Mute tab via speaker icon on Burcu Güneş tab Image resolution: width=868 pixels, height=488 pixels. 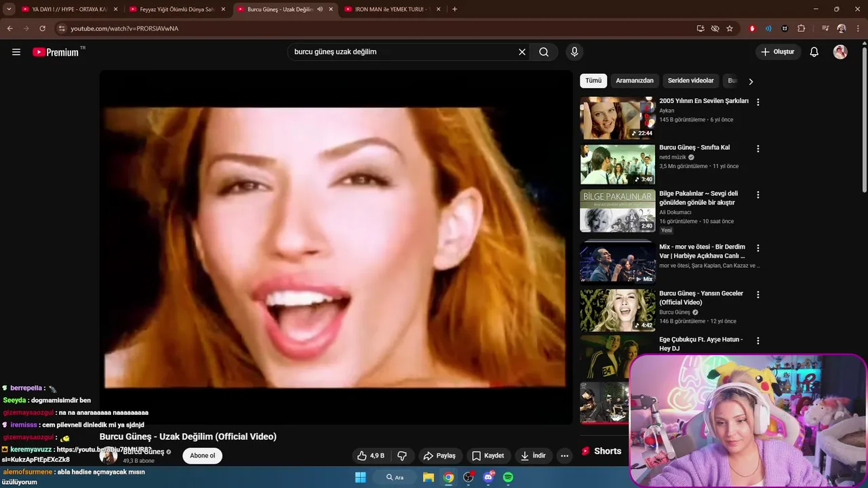320,9
